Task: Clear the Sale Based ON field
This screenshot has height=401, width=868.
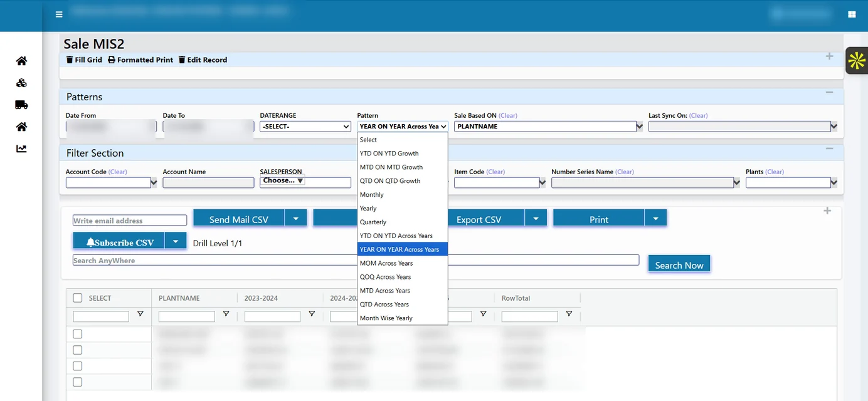Action: tap(508, 115)
